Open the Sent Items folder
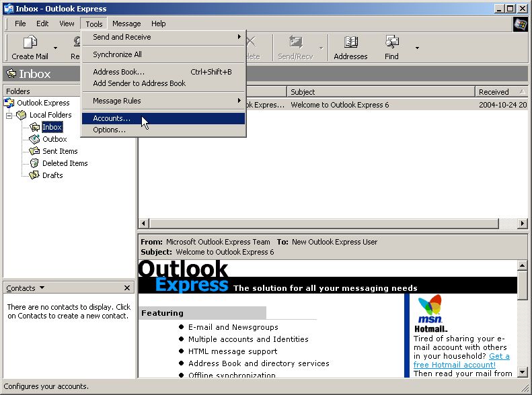Viewport: 532px width, 395px height. pos(60,151)
